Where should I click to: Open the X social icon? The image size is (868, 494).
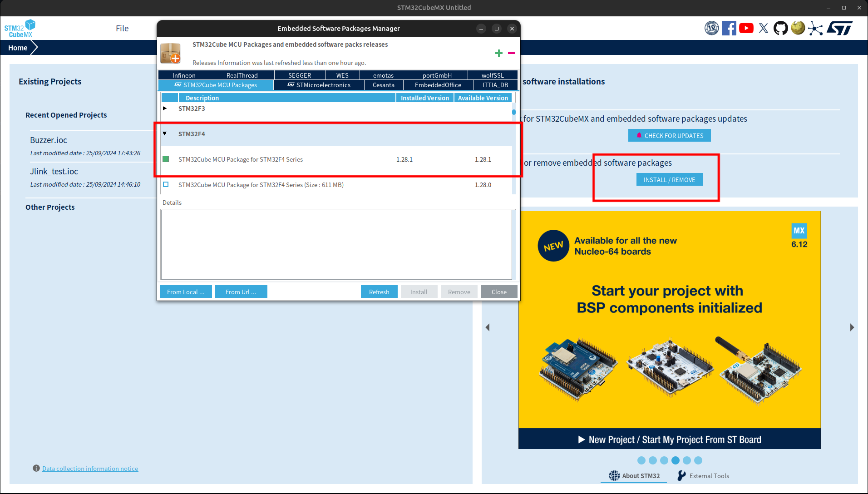764,28
